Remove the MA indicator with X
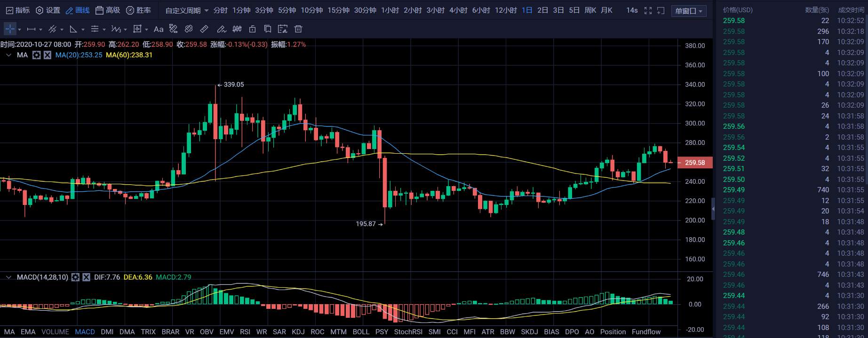This screenshot has width=868, height=338. tap(48, 55)
